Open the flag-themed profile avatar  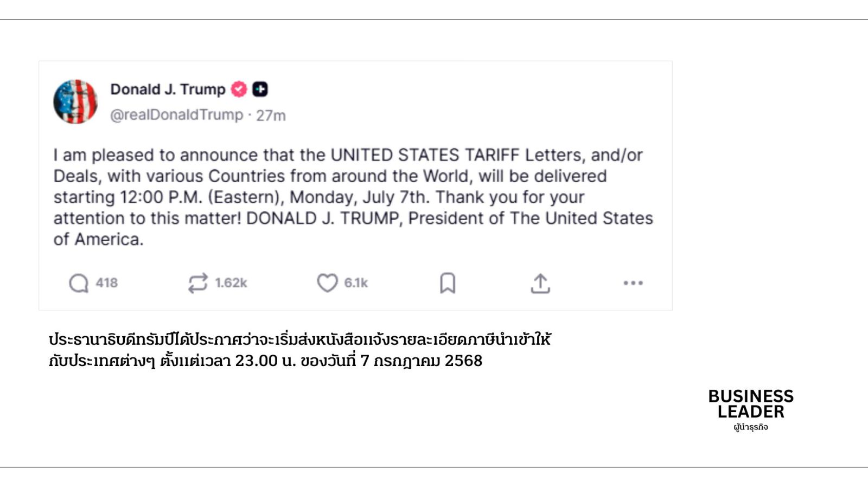pos(75,102)
